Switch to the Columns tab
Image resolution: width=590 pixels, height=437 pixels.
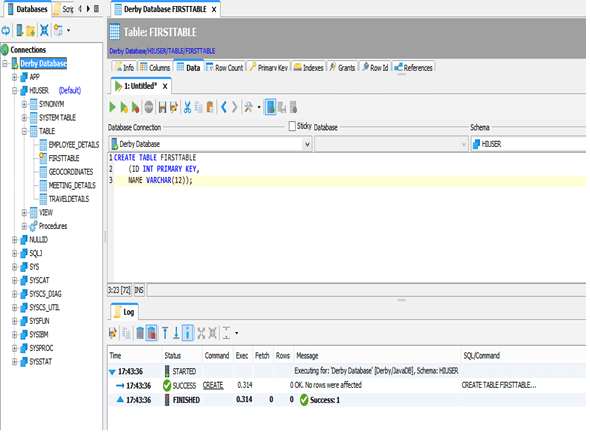coord(155,67)
